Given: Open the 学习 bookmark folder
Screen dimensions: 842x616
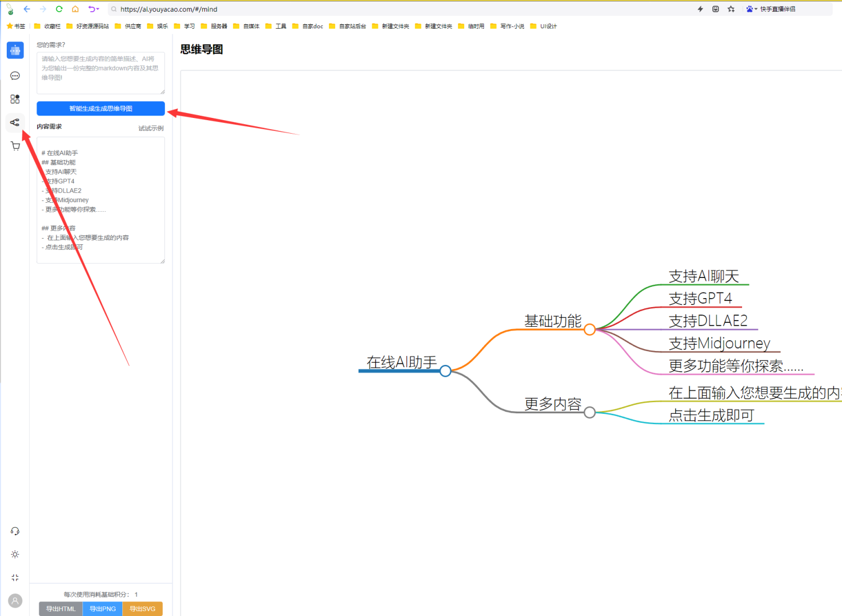Looking at the screenshot, I should coord(185,26).
